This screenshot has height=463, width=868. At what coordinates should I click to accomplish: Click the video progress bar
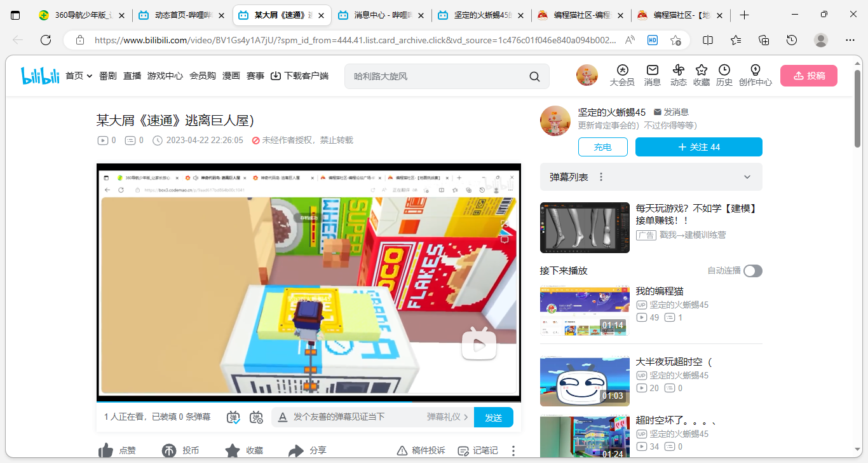[309, 401]
